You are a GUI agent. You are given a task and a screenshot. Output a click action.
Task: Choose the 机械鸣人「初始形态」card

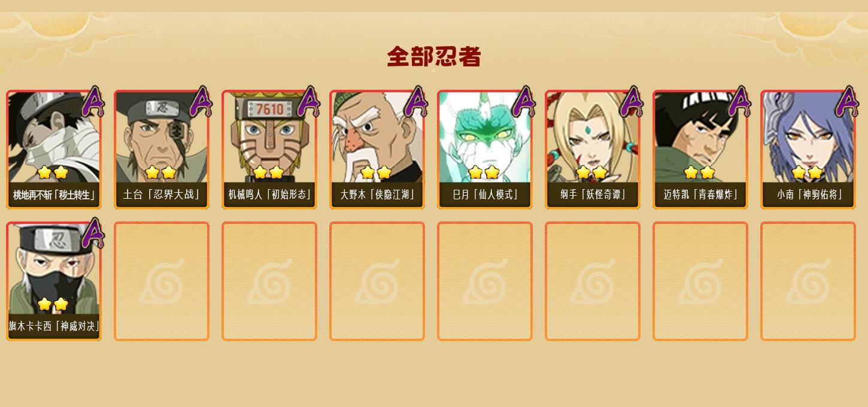click(269, 150)
